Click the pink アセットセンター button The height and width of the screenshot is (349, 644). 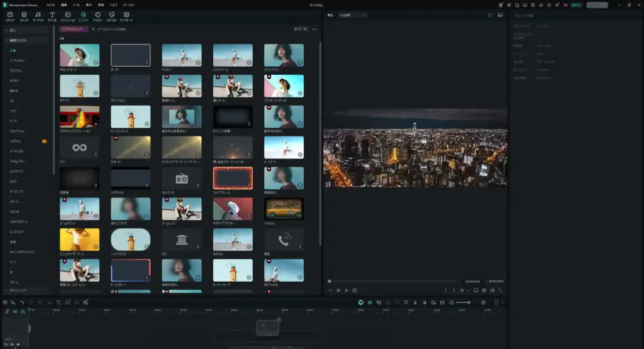pos(74,29)
